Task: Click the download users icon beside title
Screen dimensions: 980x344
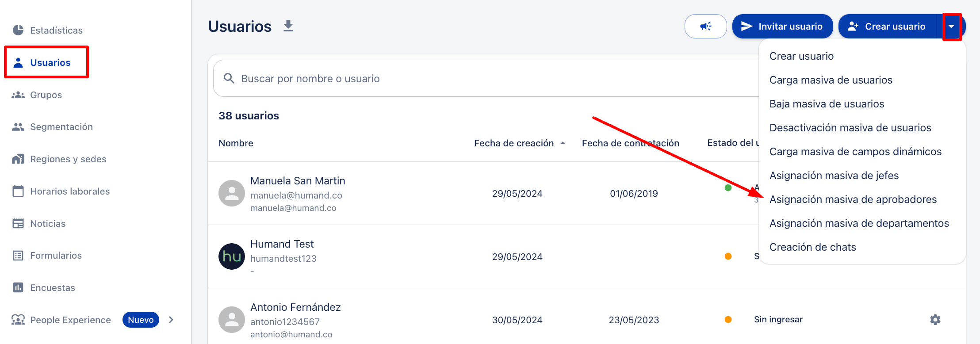Action: pyautogui.click(x=288, y=26)
